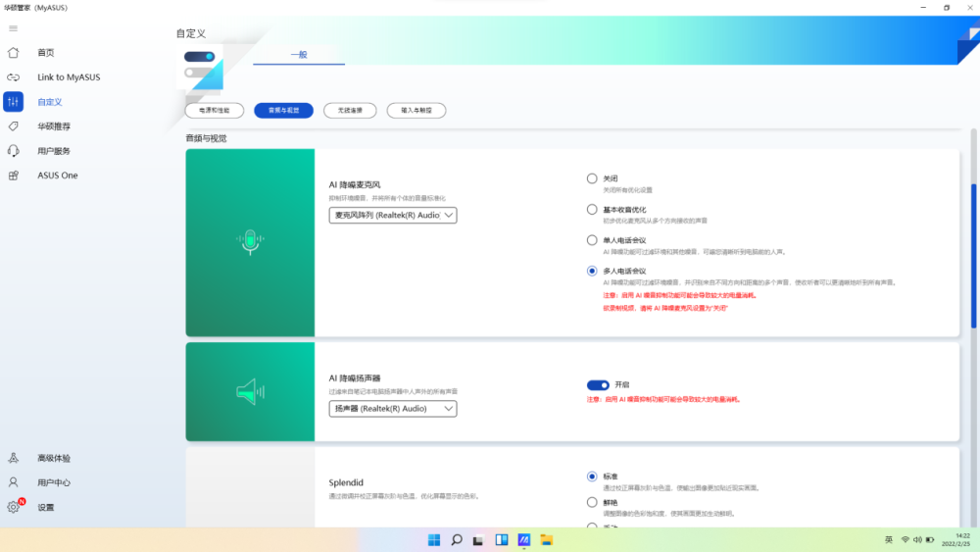Screen dimensions: 980x552
Task: Click red warning under the 开启 switch
Action: pyautogui.click(x=663, y=399)
